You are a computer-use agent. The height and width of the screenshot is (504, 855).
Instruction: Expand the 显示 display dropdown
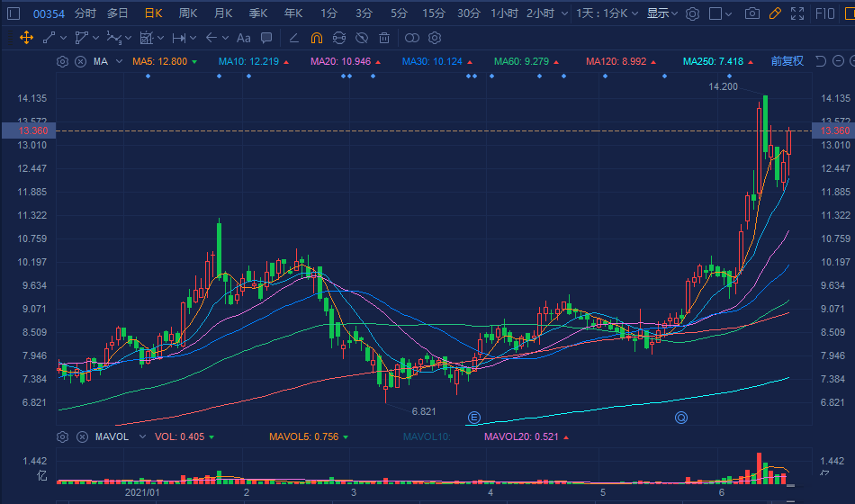pyautogui.click(x=662, y=13)
